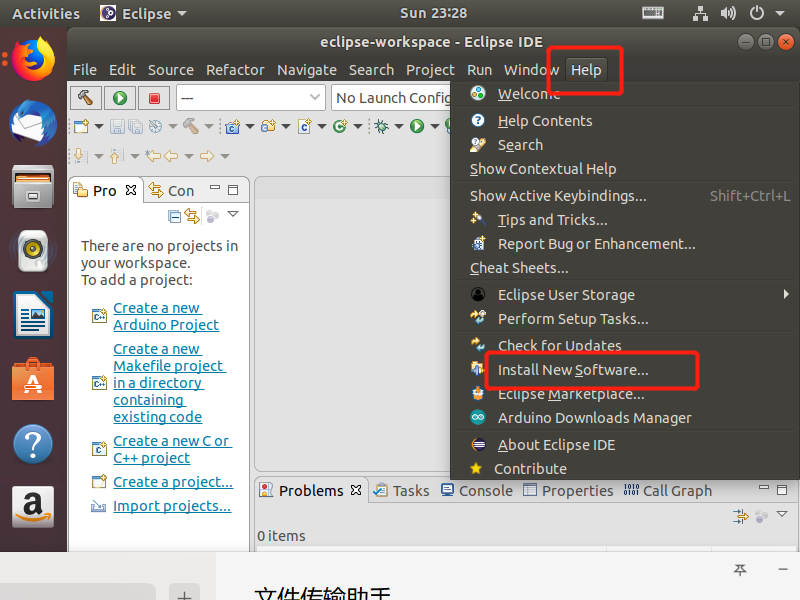Click Create a new Arduino Project link
Viewport: 800px width, 600px height.
pos(166,316)
